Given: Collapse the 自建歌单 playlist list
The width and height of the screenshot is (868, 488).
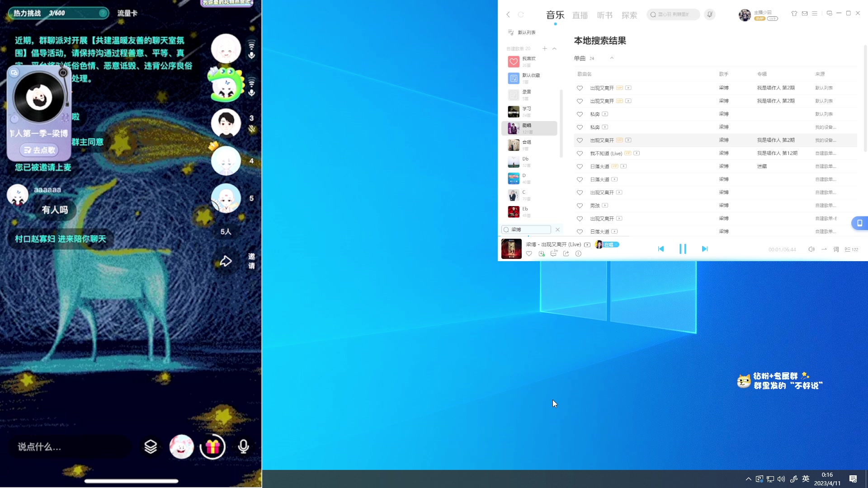Looking at the screenshot, I should pos(555,48).
